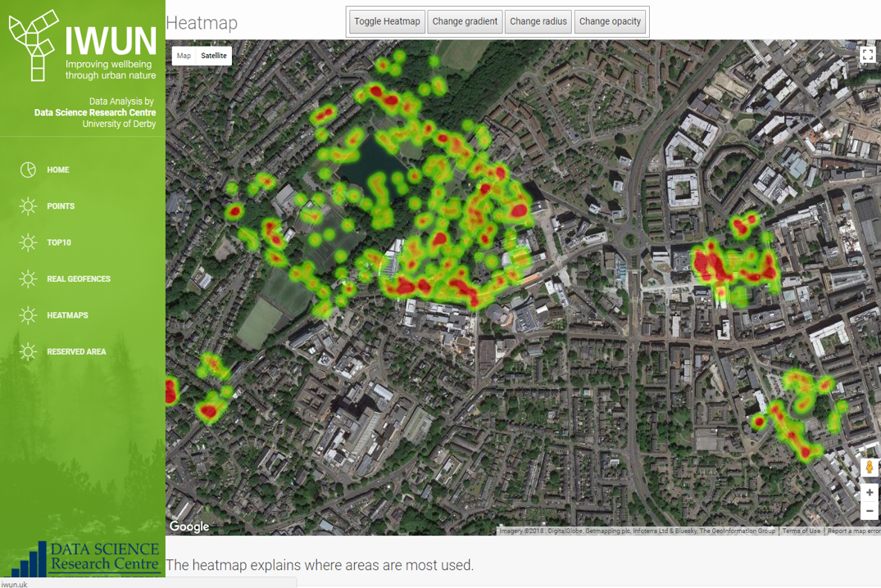Click the sun icon beside TOP10

(x=28, y=242)
